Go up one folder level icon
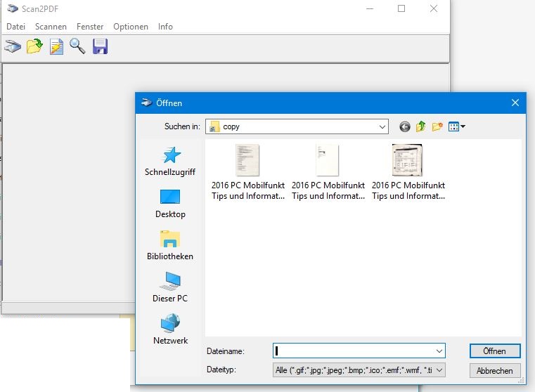Screen dimensions: 535x392 pos(420,126)
